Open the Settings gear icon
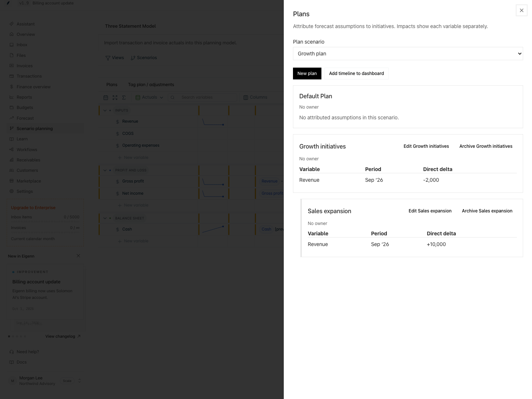Image resolution: width=532 pixels, height=399 pixels. [11, 191]
